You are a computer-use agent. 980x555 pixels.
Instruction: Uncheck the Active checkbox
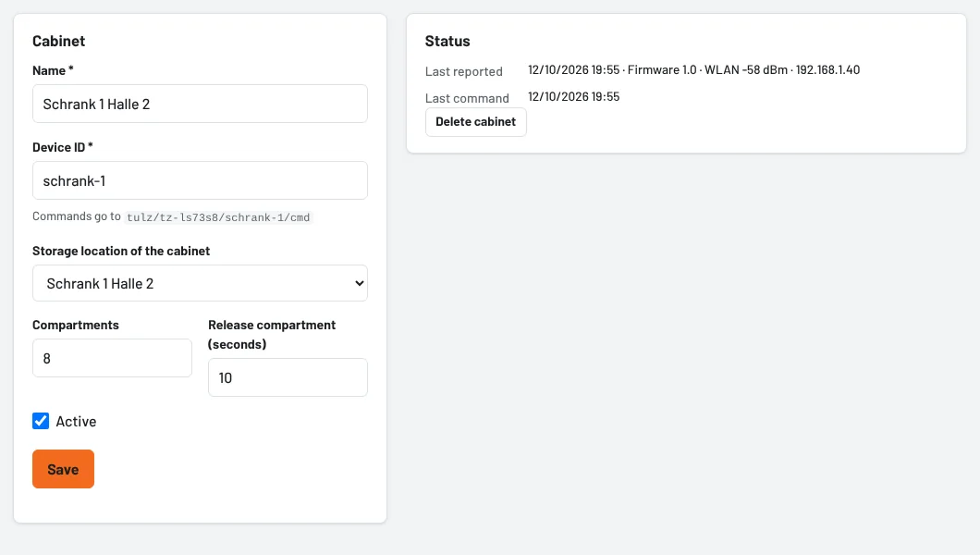click(41, 421)
